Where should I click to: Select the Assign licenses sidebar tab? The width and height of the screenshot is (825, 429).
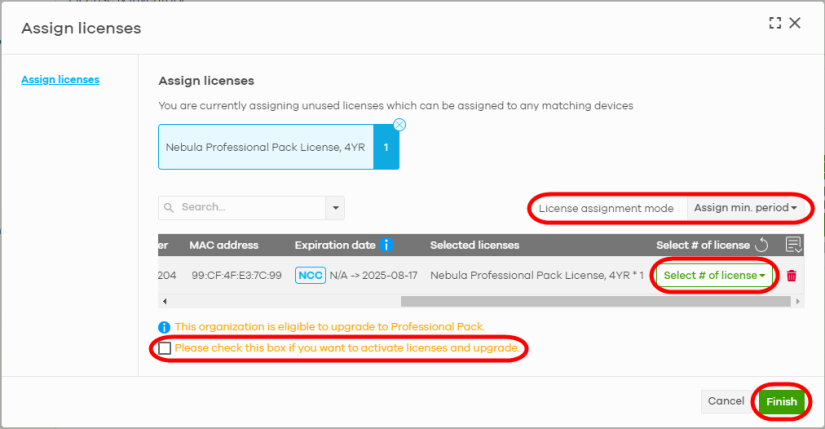[60, 80]
